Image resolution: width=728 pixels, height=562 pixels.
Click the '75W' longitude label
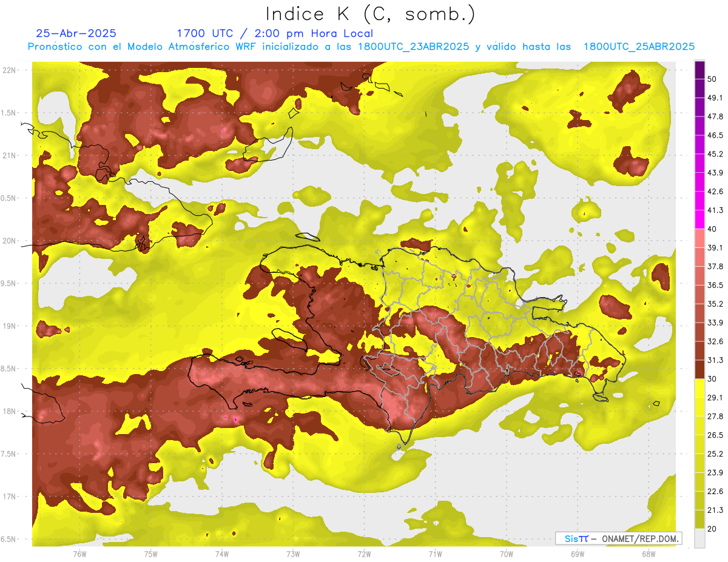(150, 554)
